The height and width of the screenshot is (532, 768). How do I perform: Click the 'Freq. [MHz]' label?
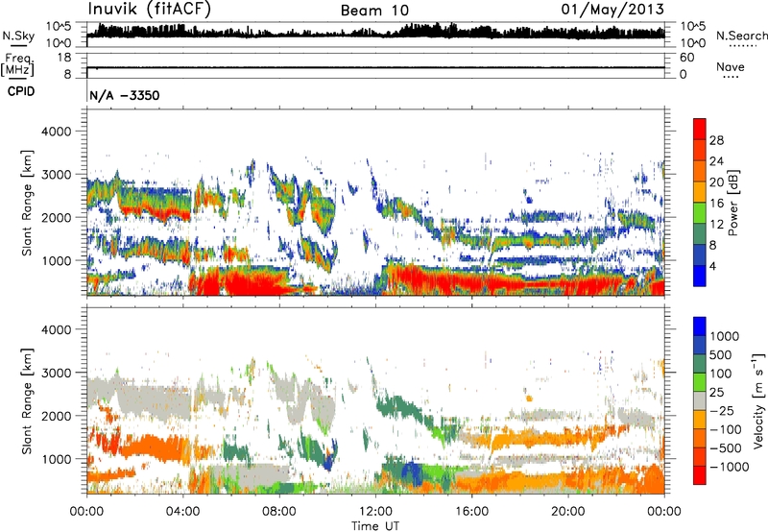pyautogui.click(x=17, y=65)
